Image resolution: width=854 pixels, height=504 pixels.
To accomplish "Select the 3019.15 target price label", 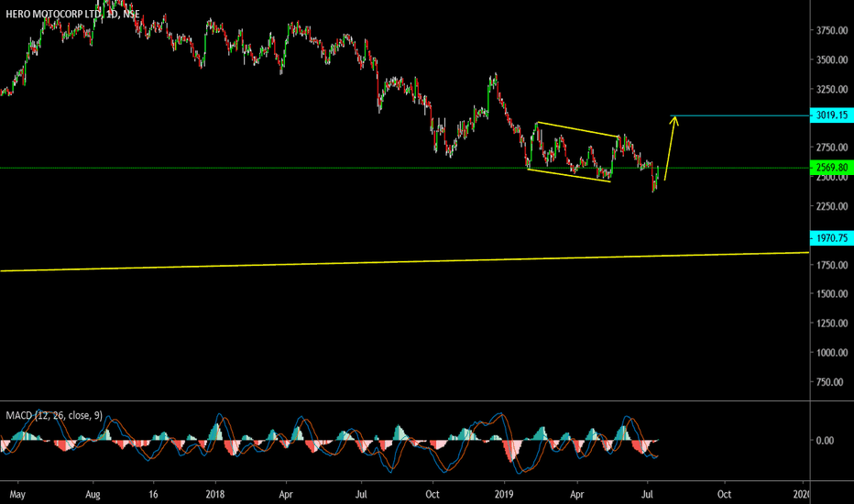I will [x=832, y=115].
